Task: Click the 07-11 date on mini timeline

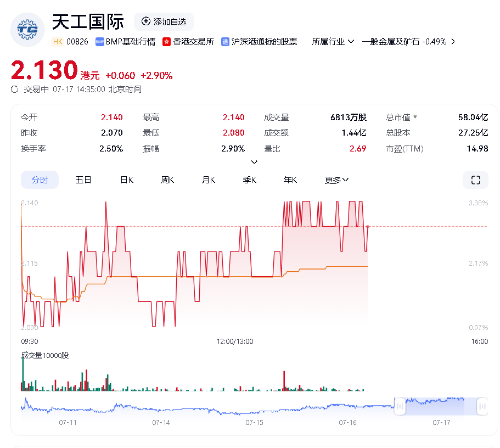Action: [x=68, y=423]
